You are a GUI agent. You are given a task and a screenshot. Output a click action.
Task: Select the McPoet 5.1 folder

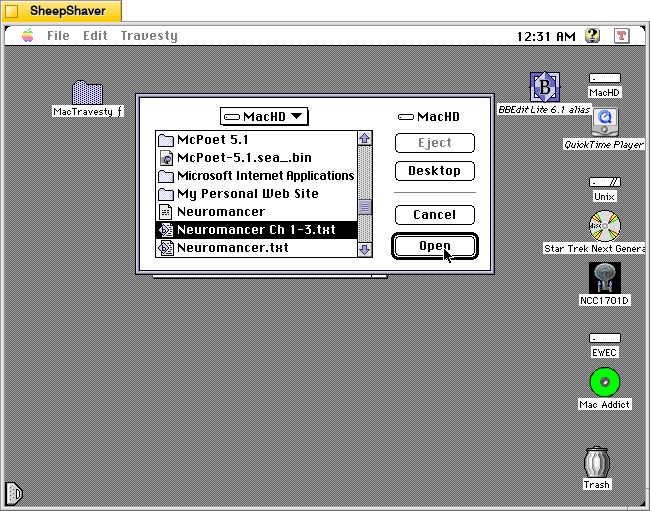(256, 140)
